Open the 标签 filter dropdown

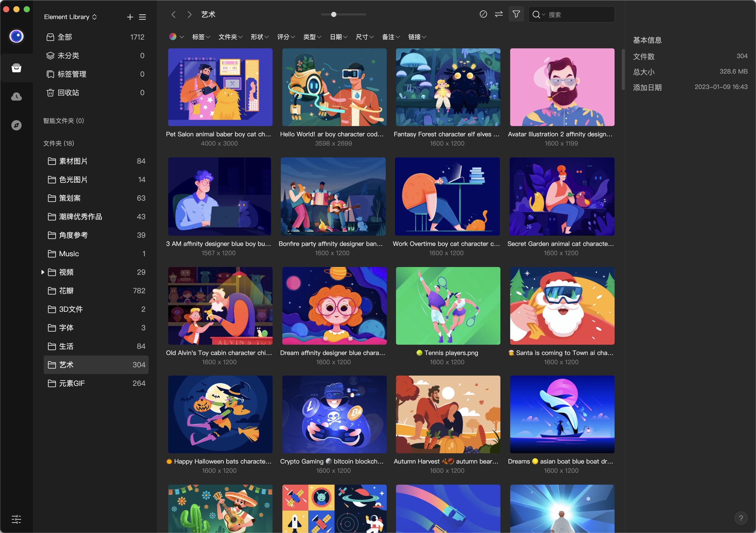point(201,37)
